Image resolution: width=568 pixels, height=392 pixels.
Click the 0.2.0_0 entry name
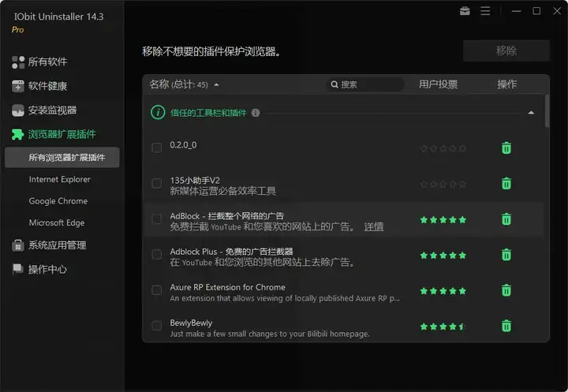coord(183,145)
